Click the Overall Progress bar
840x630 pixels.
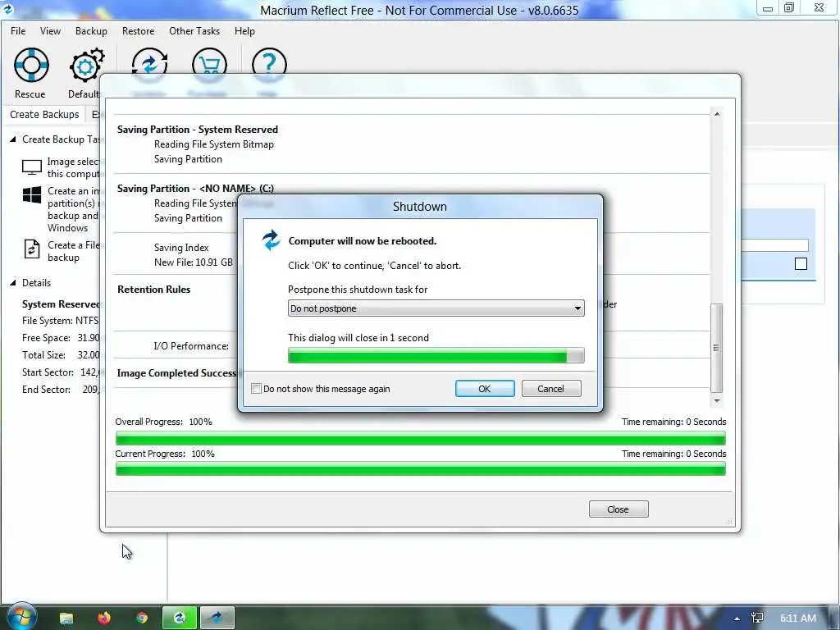point(421,439)
